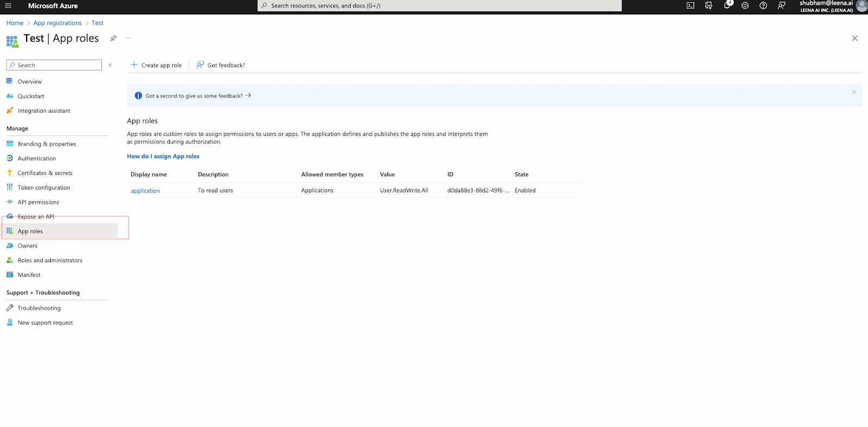Click the User.ReadWrite.All value cell
868x427 pixels.
pyautogui.click(x=404, y=191)
